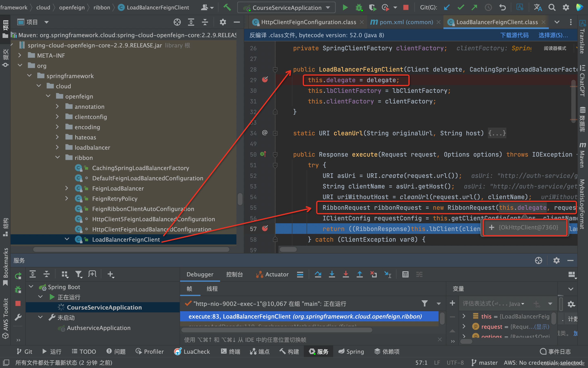Viewport: 588px width, 368px height.
Task: Open the Actuator tab
Action: pyautogui.click(x=272, y=274)
